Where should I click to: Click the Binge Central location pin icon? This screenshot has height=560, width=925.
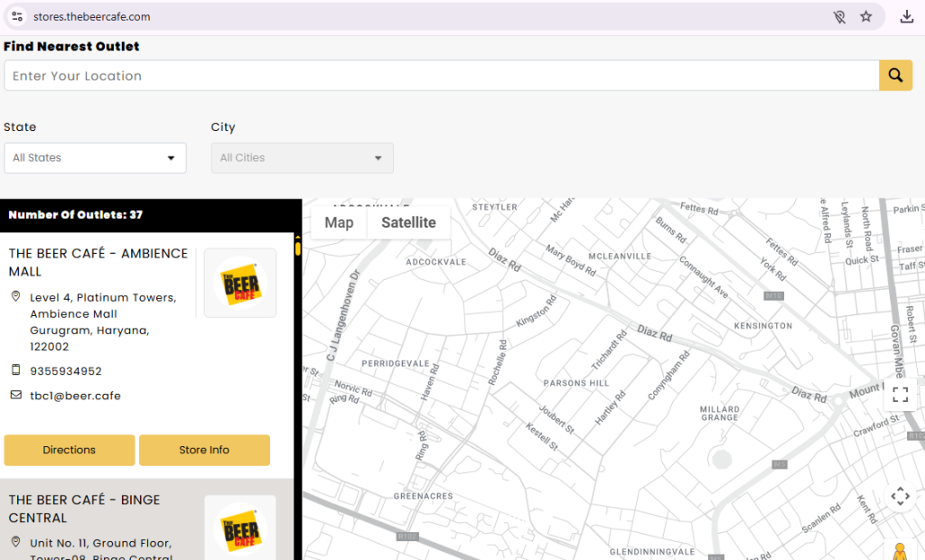tap(16, 542)
